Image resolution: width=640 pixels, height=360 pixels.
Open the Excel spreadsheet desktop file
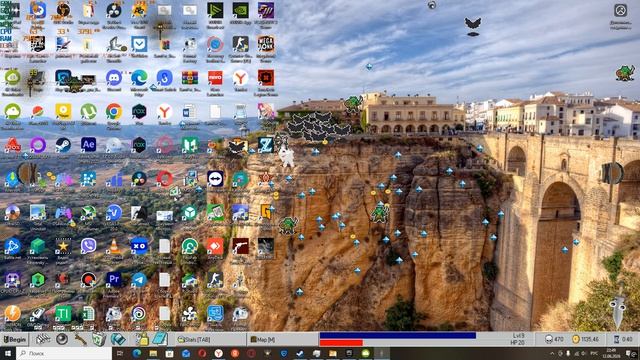(88, 313)
